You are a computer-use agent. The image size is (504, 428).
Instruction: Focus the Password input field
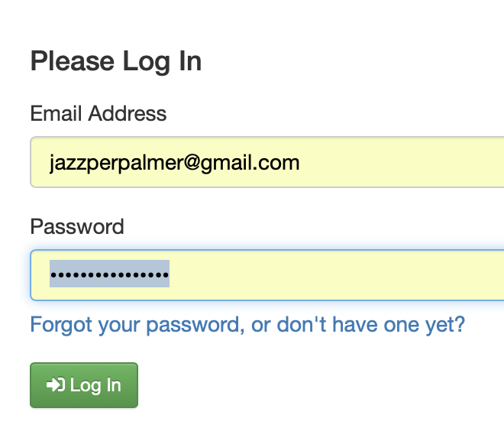coord(267,275)
